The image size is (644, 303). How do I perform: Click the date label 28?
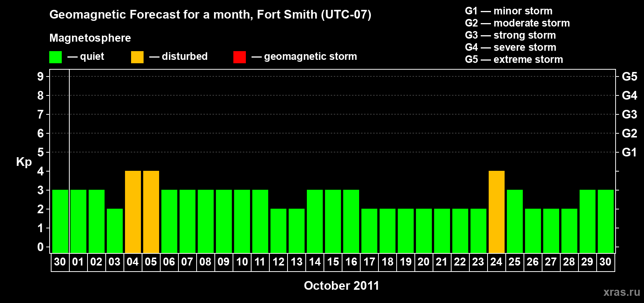(x=569, y=262)
